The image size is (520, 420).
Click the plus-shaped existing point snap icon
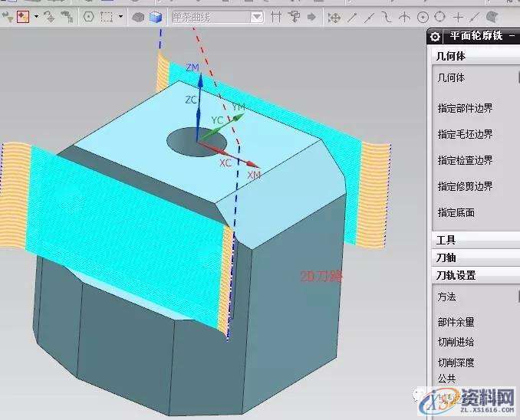click(458, 16)
